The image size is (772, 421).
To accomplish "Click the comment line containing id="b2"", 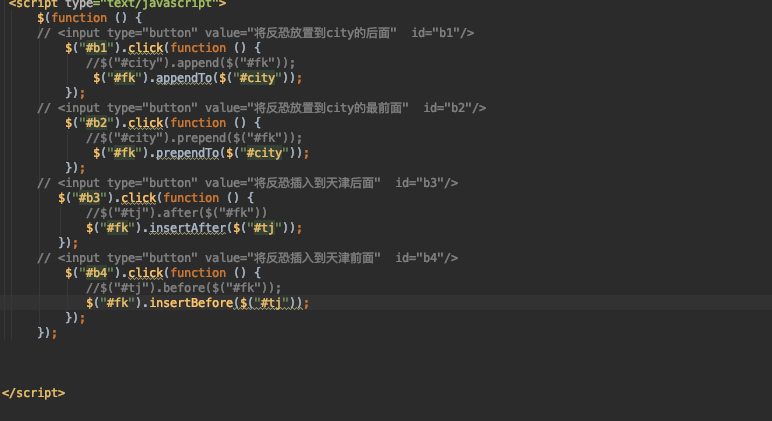I will tap(261, 108).
